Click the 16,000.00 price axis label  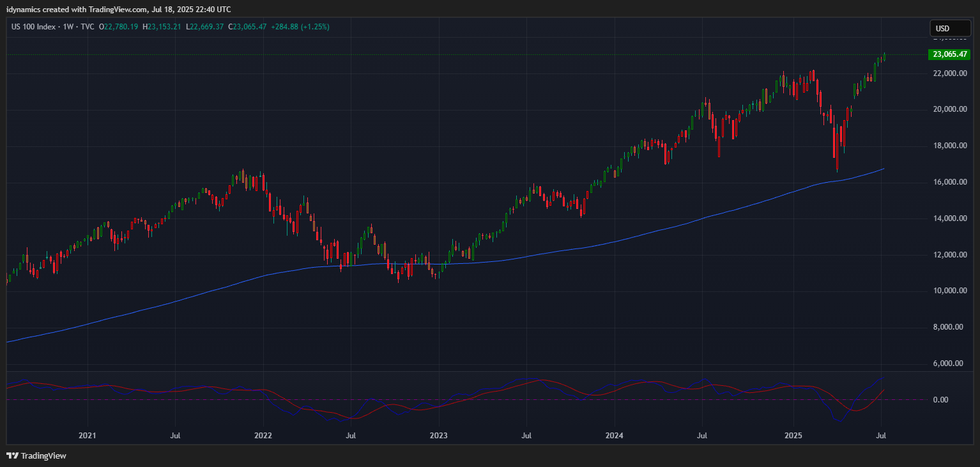(x=950, y=182)
